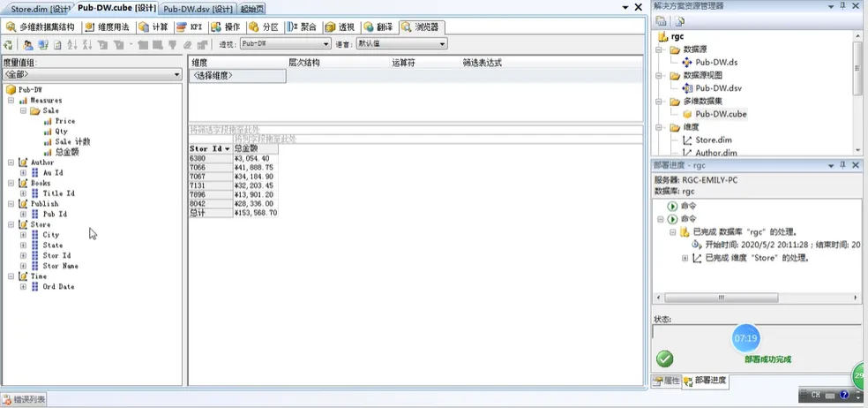Collapse the Measures node

coord(11,101)
